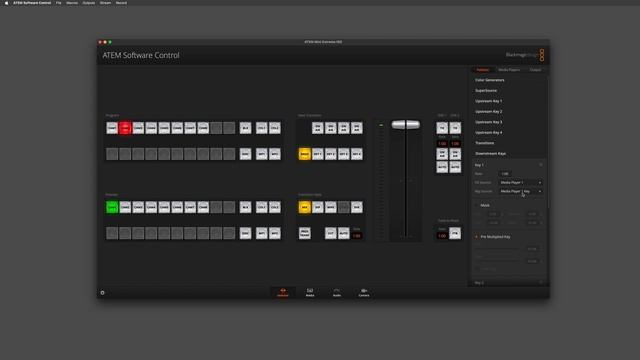Toggle KEY 1 in Next Transition

click(318, 154)
